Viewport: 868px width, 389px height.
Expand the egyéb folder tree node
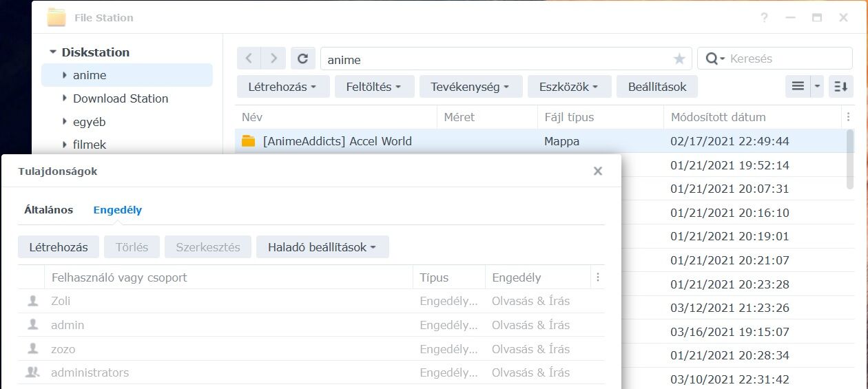point(65,122)
